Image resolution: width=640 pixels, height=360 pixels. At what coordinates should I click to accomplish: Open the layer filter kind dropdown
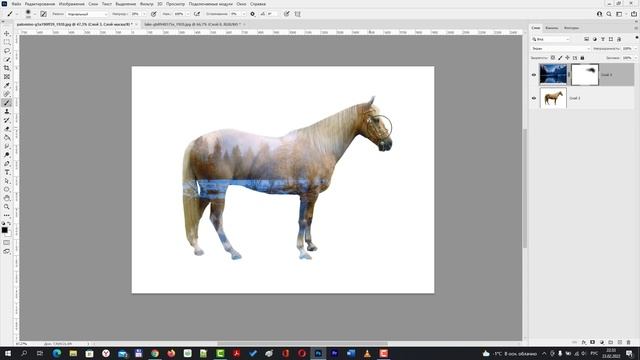pyautogui.click(x=550, y=39)
